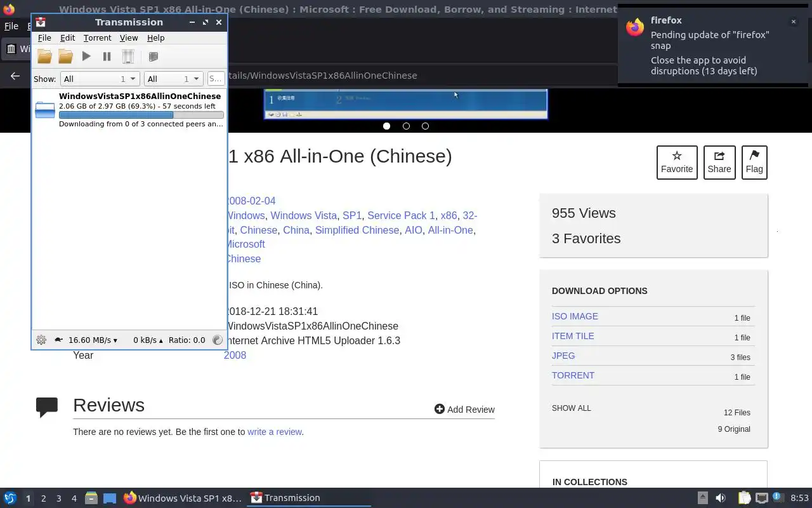Click the Firefox address bar URL

(322, 76)
